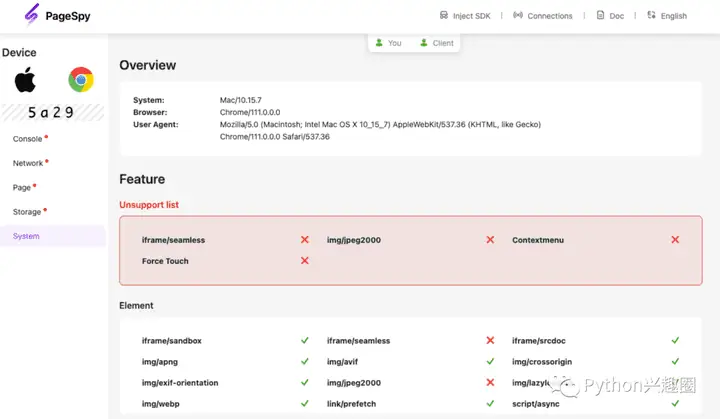Click the script/async row label

535,404
